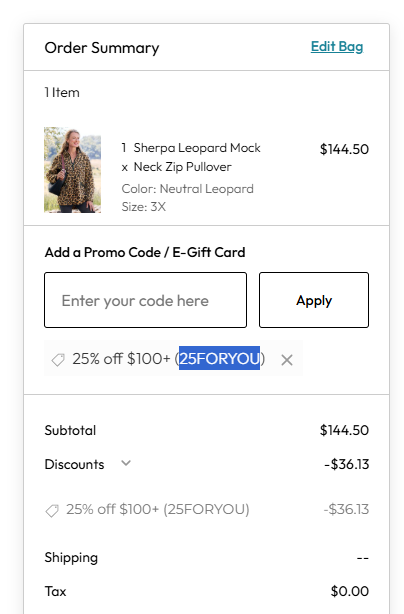Apply the entered promo code
This screenshot has width=404, height=614.
click(x=314, y=300)
